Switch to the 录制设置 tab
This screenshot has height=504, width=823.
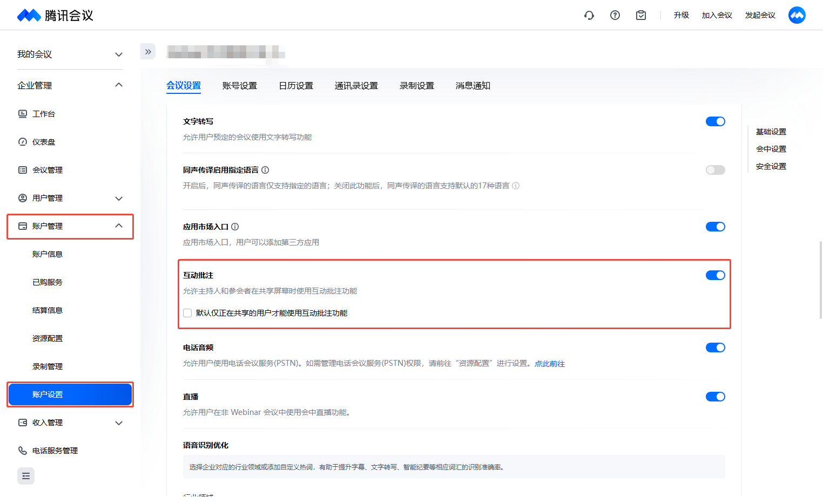[x=416, y=86]
